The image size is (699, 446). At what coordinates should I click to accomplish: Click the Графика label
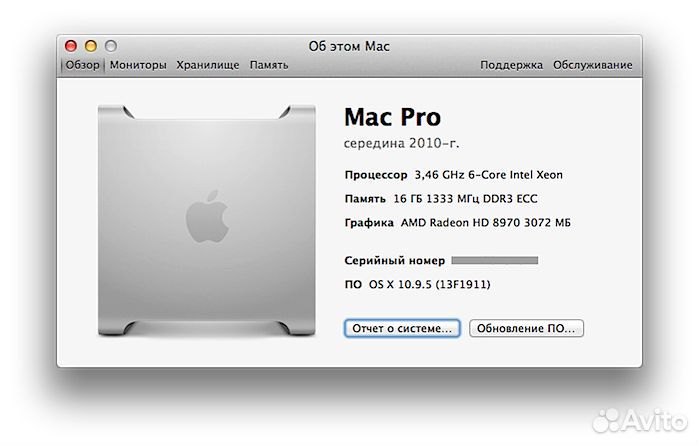tap(369, 223)
